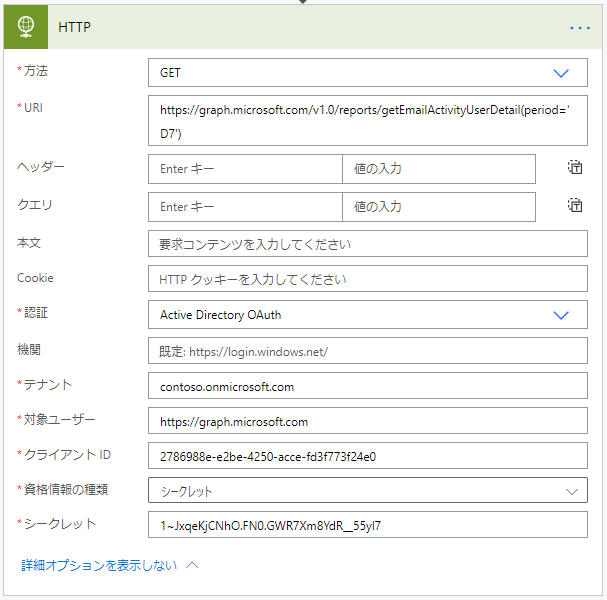The height and width of the screenshot is (600, 607).
Task: Open the HTTP action ellipsis menu
Action: (x=580, y=28)
